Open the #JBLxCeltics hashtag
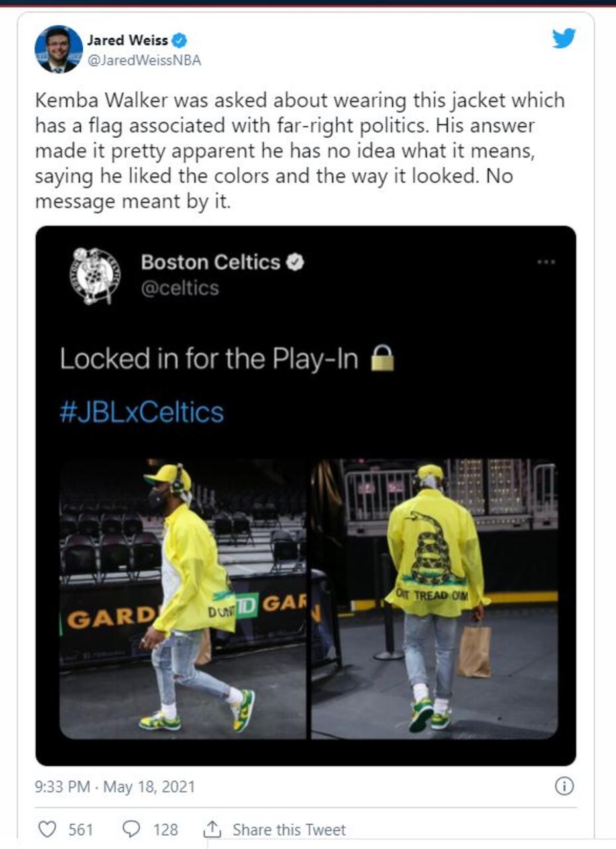 point(142,412)
